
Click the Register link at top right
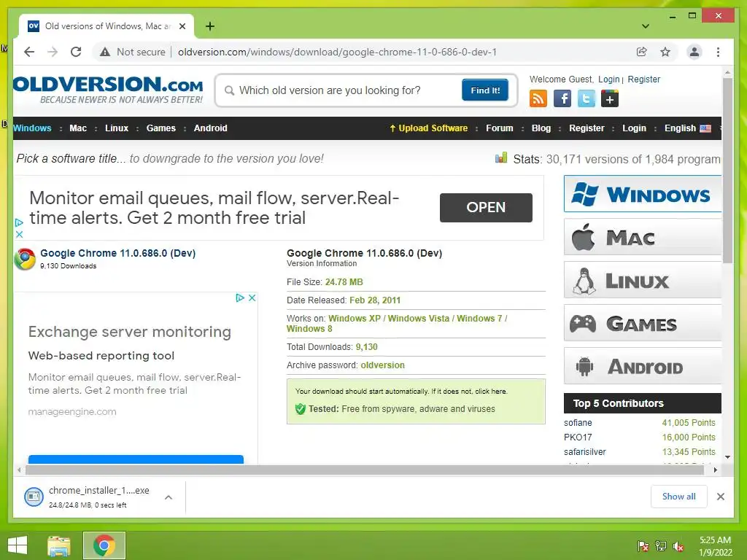pos(643,79)
